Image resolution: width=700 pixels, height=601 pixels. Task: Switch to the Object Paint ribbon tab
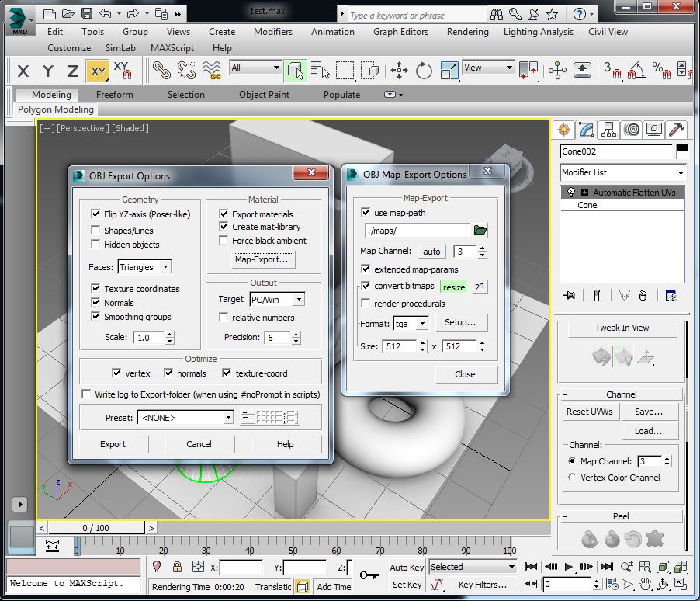pos(264,94)
